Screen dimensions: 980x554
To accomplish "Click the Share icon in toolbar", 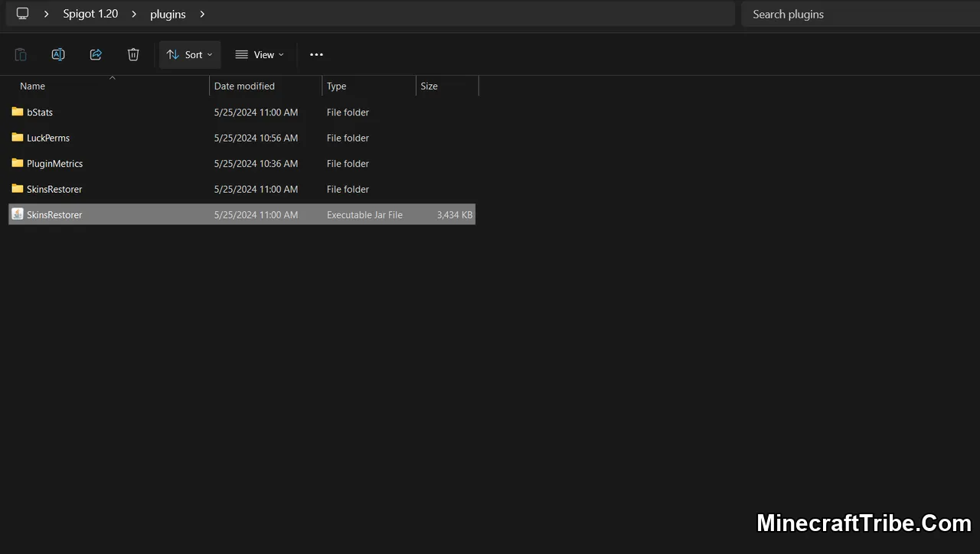I will (96, 54).
